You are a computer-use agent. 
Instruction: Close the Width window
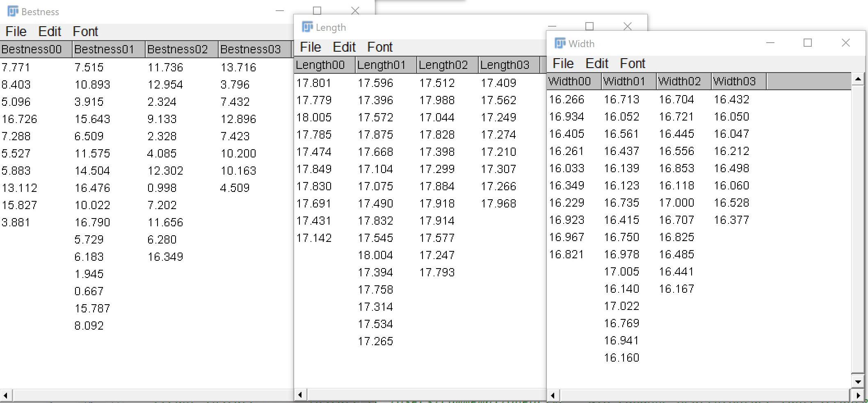point(845,43)
